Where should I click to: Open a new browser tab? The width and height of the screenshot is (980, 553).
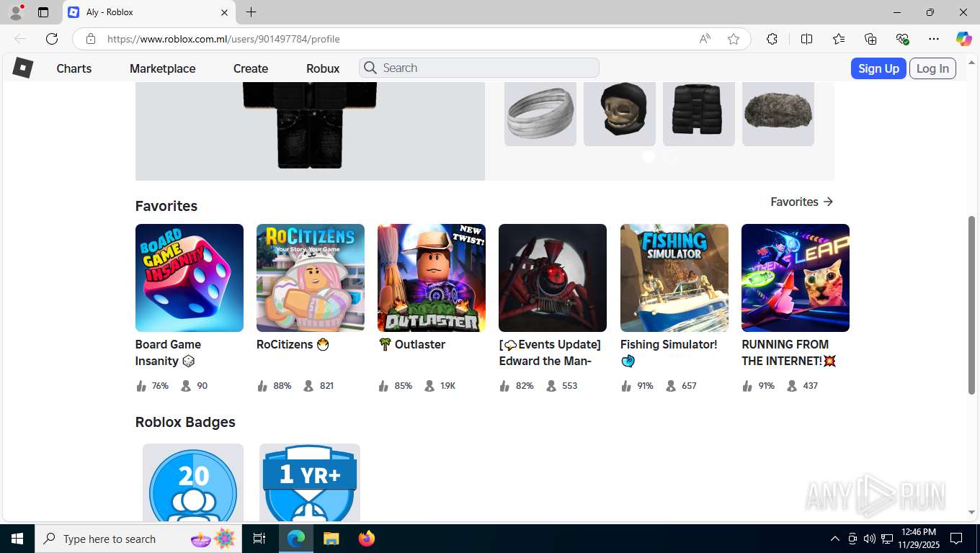pos(251,12)
